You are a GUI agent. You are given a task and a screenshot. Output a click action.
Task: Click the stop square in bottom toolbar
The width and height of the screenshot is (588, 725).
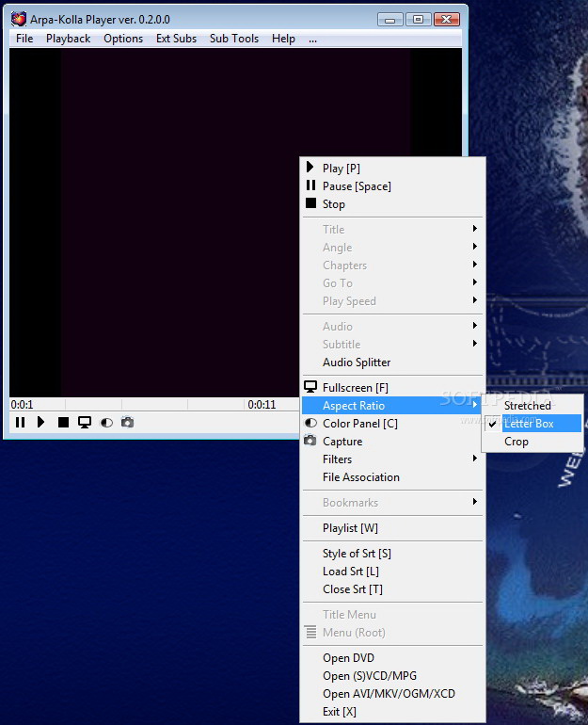[x=63, y=423]
